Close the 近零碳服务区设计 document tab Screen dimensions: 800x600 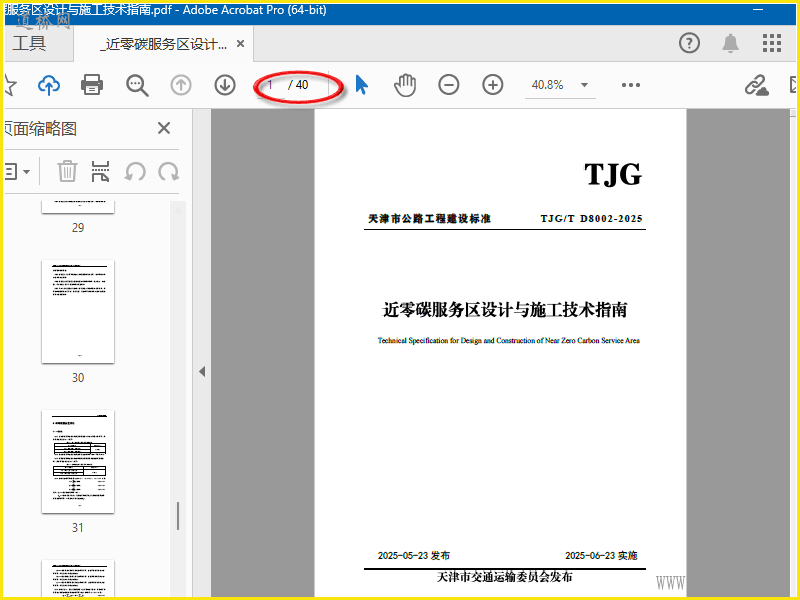pyautogui.click(x=240, y=44)
